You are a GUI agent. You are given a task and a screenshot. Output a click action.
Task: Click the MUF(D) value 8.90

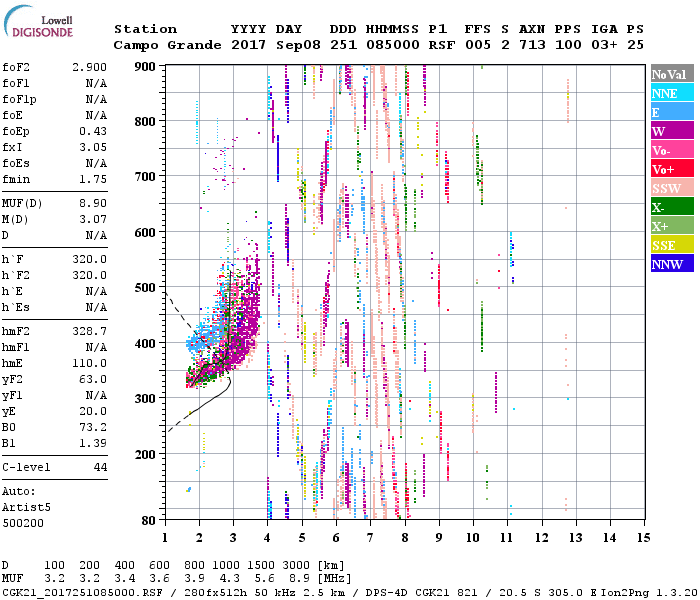point(93,204)
